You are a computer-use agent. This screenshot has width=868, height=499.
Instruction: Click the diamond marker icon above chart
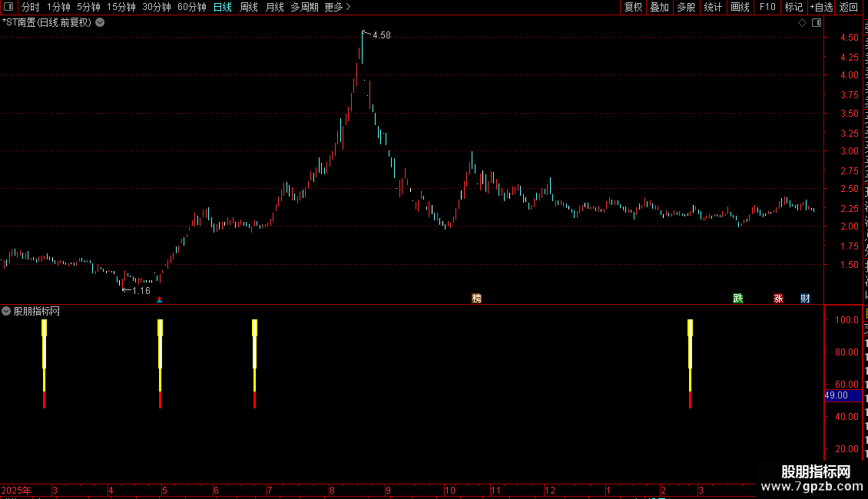point(802,23)
